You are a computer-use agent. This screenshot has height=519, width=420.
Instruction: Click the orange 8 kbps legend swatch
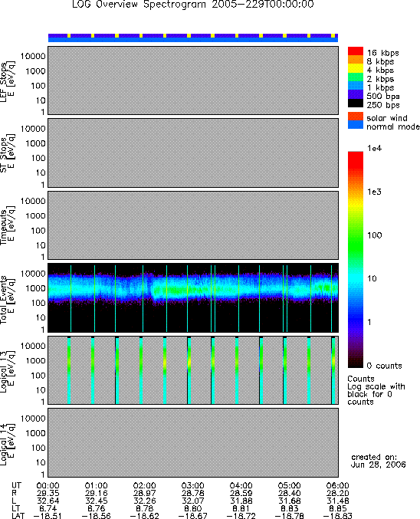(355, 60)
